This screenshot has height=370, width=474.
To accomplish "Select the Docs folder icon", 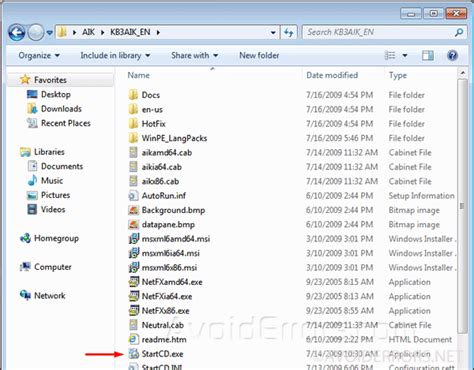I will [x=133, y=95].
